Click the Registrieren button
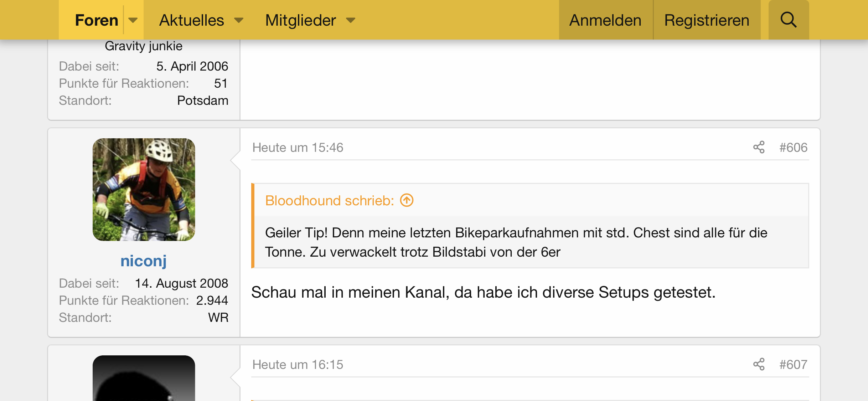Screen dimensions: 868x401 [x=707, y=20]
